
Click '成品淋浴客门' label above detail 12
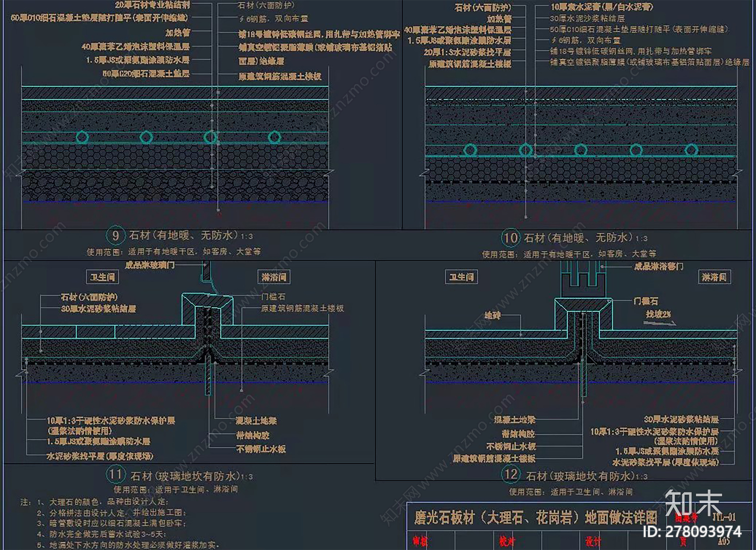[659, 267]
